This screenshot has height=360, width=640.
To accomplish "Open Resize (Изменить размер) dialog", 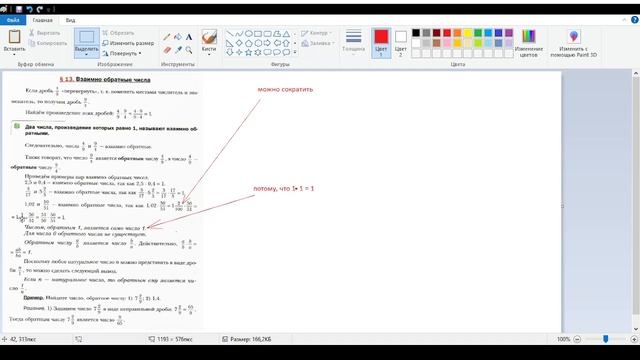I will [x=128, y=43].
